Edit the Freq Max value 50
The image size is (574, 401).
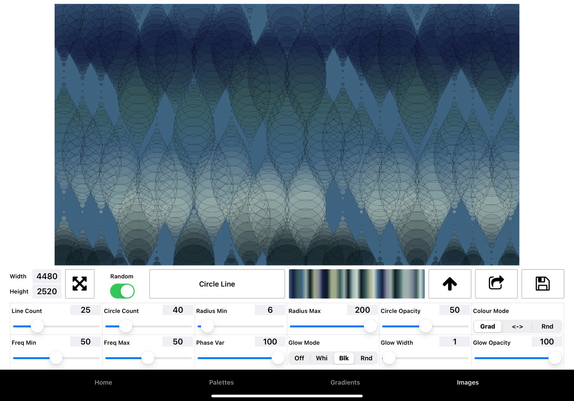pos(178,342)
